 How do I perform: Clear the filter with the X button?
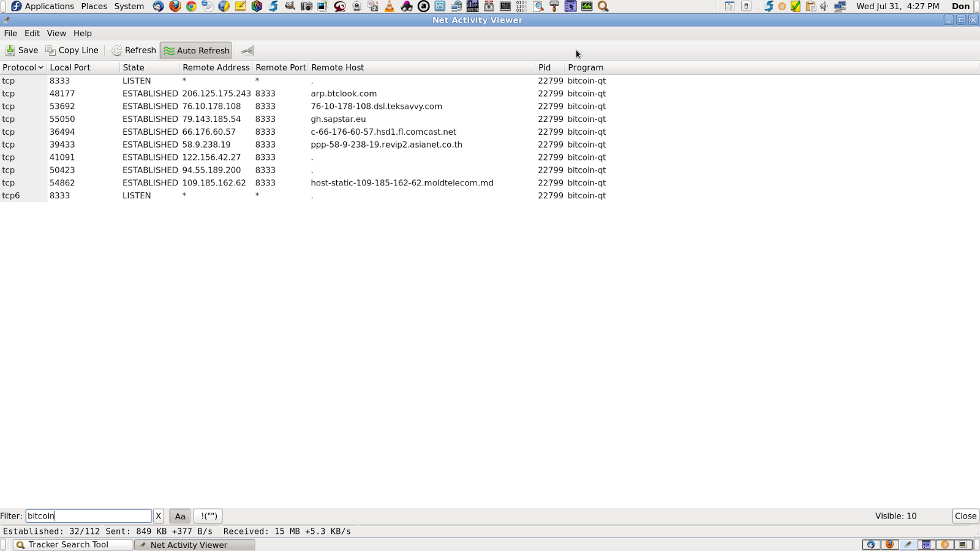pos(158,516)
